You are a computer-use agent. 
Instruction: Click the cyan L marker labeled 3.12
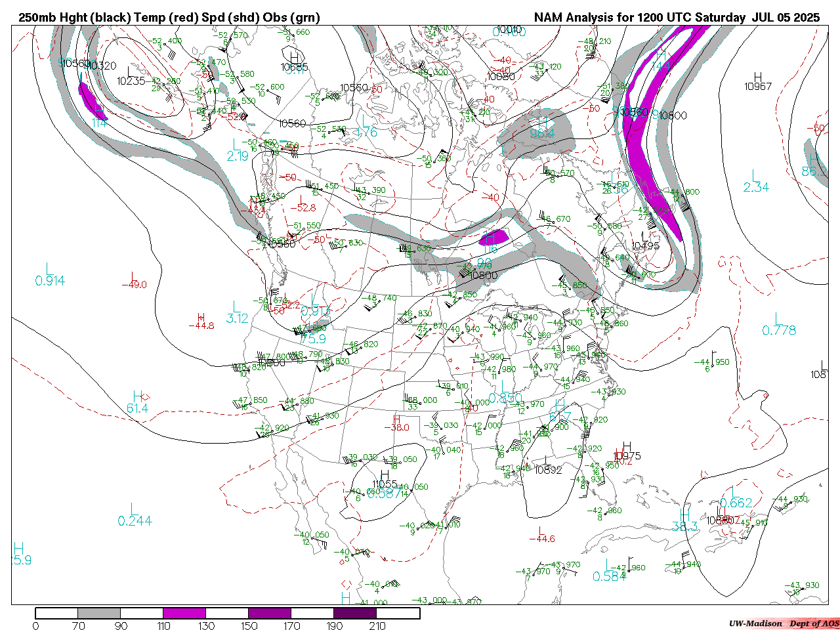(236, 306)
